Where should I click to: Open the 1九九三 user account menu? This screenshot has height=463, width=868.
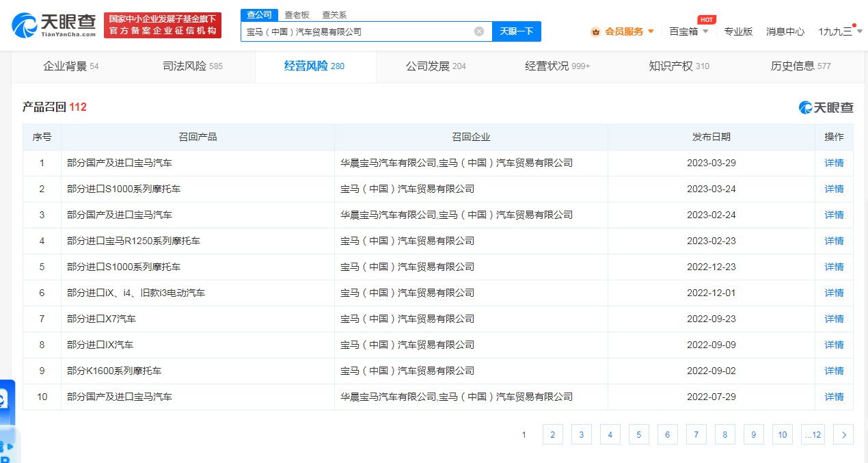[x=840, y=31]
